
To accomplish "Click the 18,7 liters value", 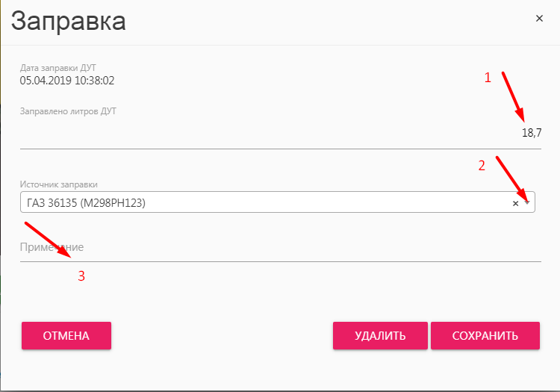I will pos(532,133).
